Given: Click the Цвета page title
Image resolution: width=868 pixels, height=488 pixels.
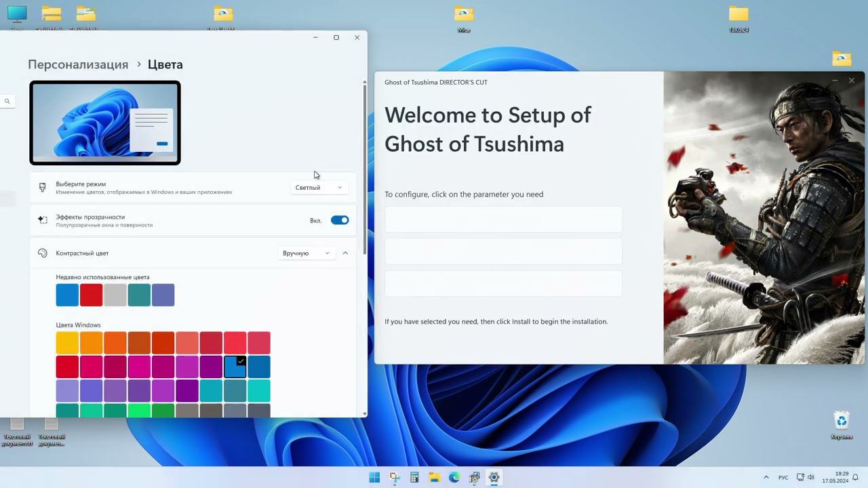Looking at the screenshot, I should [x=165, y=64].
